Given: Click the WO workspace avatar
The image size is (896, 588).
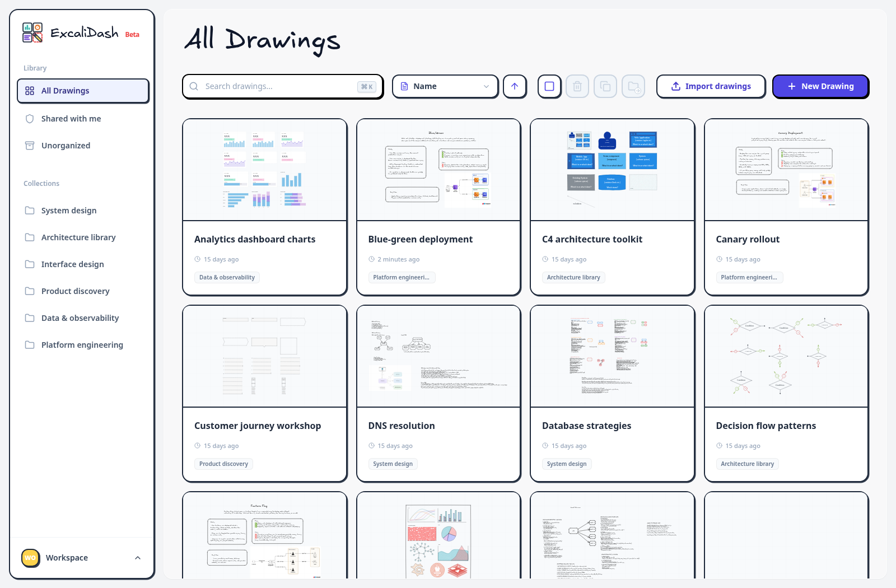Looking at the screenshot, I should tap(30, 558).
